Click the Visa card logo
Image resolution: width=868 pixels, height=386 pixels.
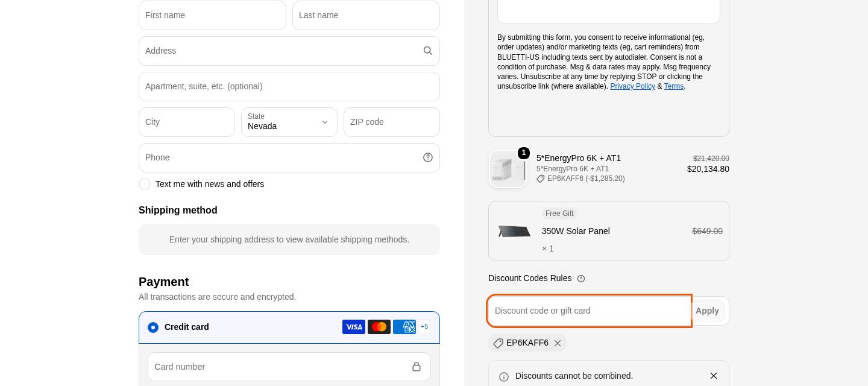click(x=354, y=327)
